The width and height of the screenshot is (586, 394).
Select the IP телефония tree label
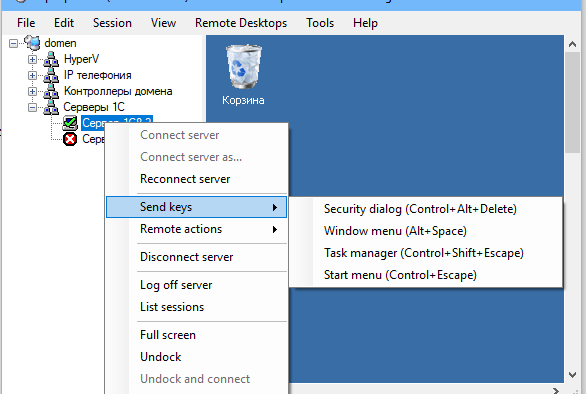pyautogui.click(x=98, y=75)
